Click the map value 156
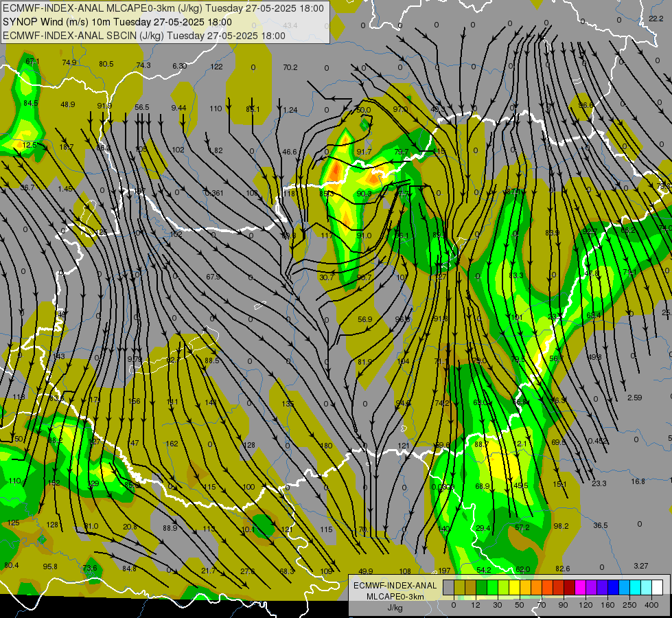 pyautogui.click(x=134, y=402)
